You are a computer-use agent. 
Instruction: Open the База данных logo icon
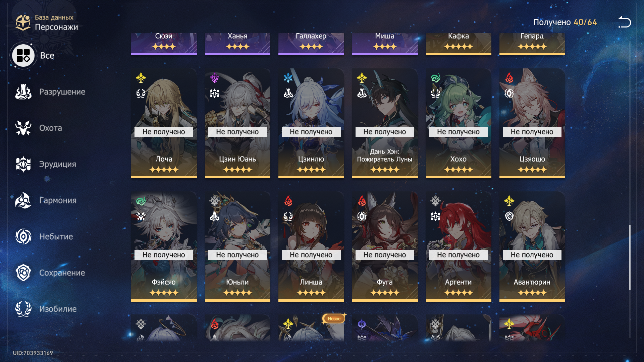click(x=23, y=22)
